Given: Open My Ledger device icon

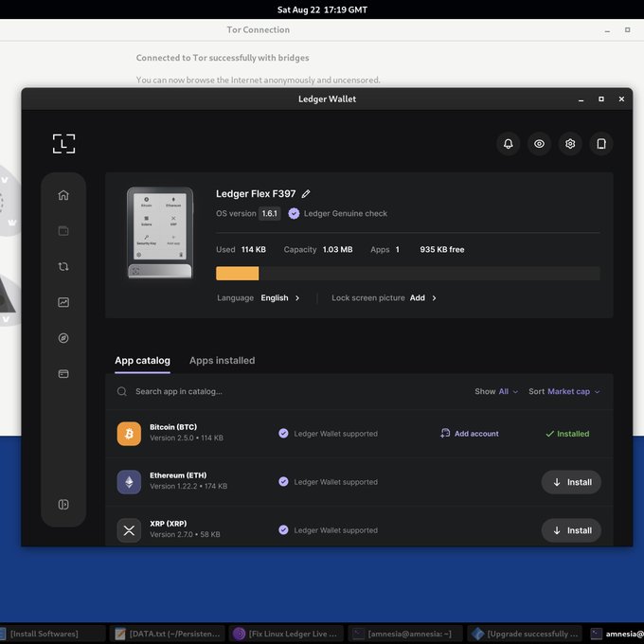Looking at the screenshot, I should pos(601,144).
